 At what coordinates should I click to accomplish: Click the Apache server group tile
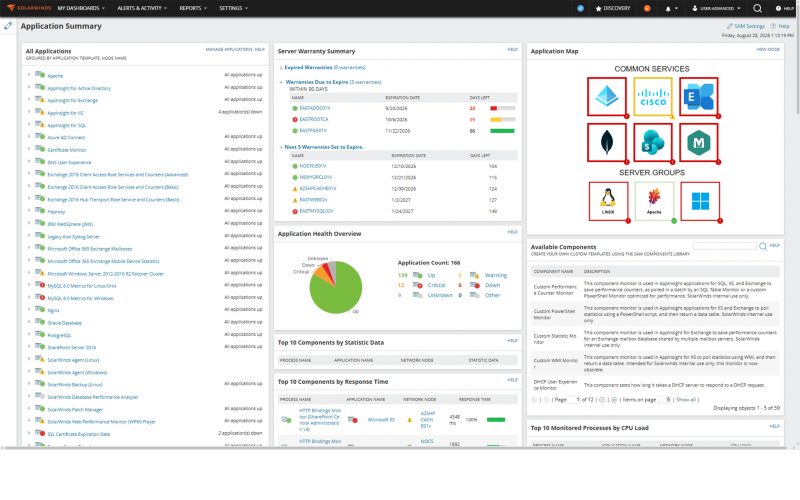click(x=654, y=201)
